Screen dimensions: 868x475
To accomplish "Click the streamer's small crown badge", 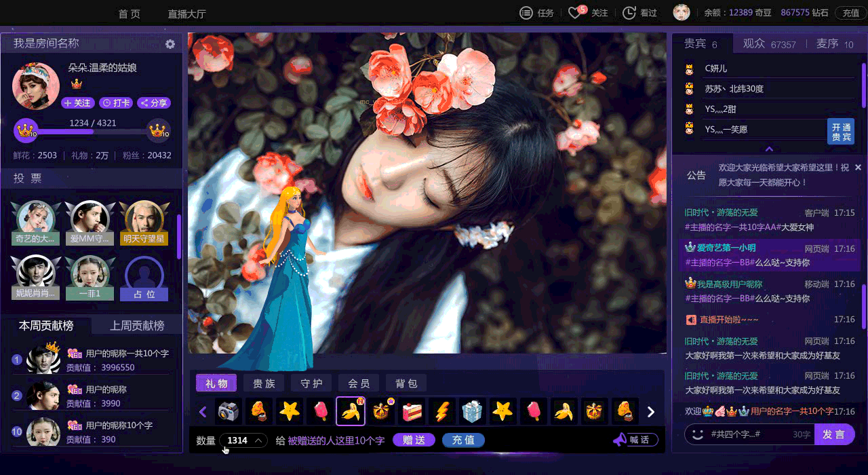I will coord(76,84).
